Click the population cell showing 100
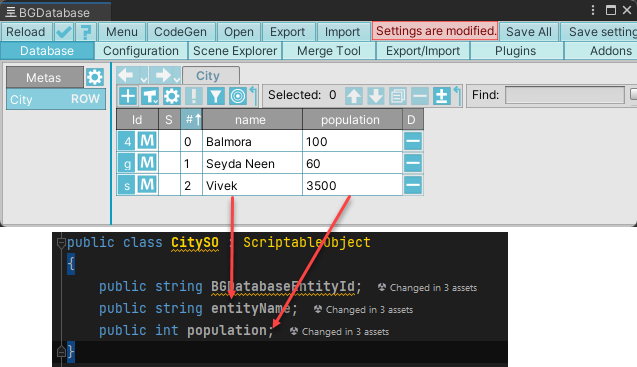Screen dimensions: 637x367 click(x=352, y=141)
